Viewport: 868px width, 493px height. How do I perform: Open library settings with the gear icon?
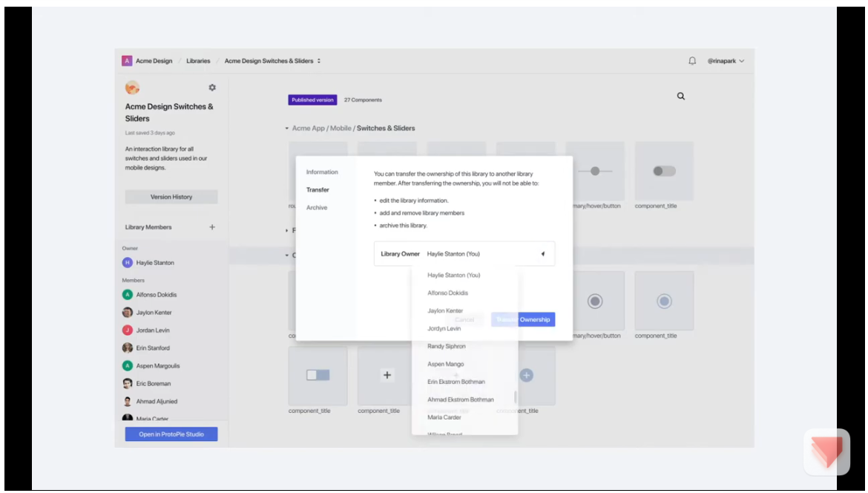pyautogui.click(x=212, y=88)
